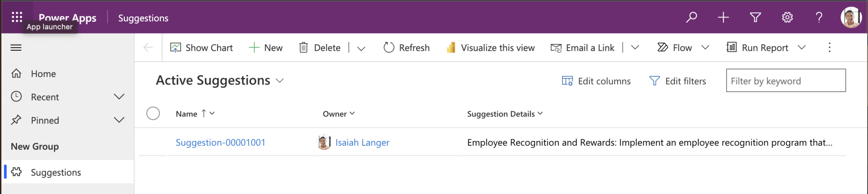Click the help question mark icon
The image size is (868, 194).
point(819,18)
